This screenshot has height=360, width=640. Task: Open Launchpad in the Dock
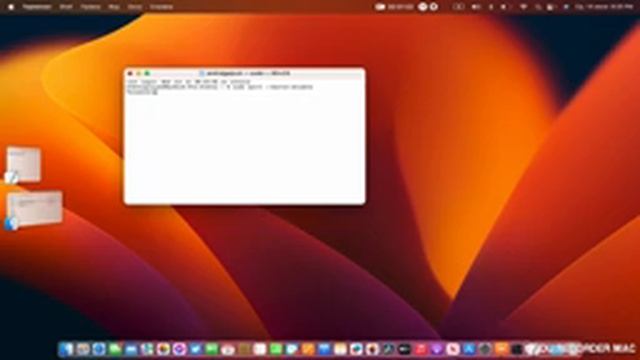point(82,349)
